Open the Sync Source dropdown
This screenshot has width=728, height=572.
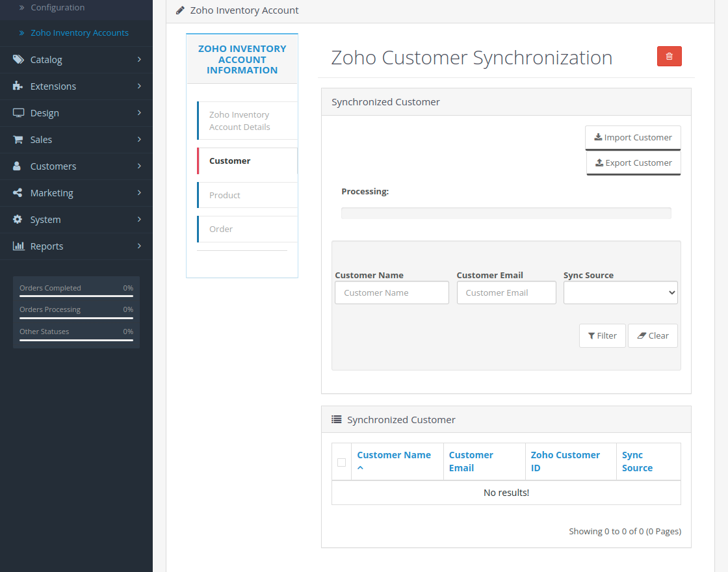[620, 292]
